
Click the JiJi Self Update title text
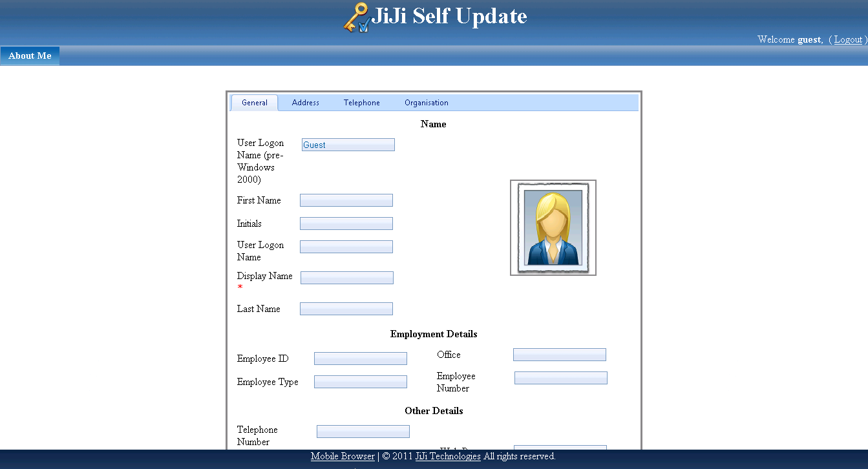(x=449, y=16)
